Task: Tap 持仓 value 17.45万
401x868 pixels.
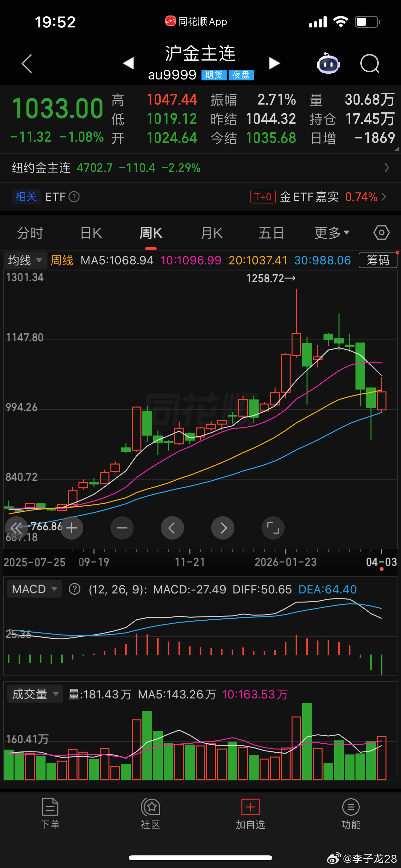Action: (x=370, y=119)
